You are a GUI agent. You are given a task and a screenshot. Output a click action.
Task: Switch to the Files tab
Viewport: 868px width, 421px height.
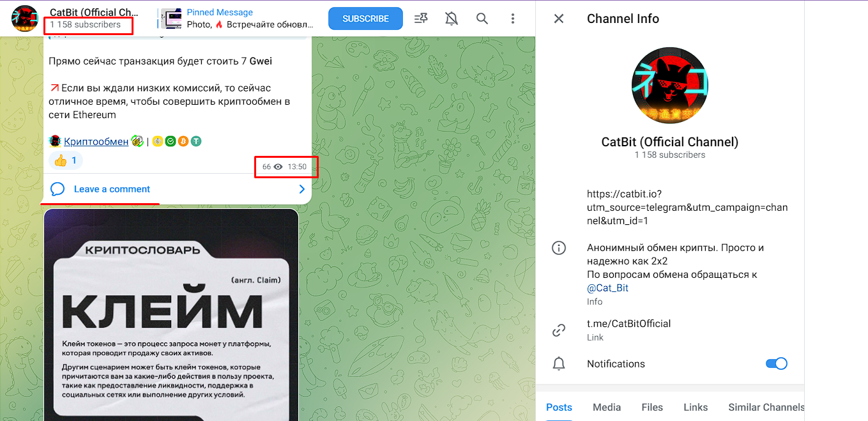(652, 407)
